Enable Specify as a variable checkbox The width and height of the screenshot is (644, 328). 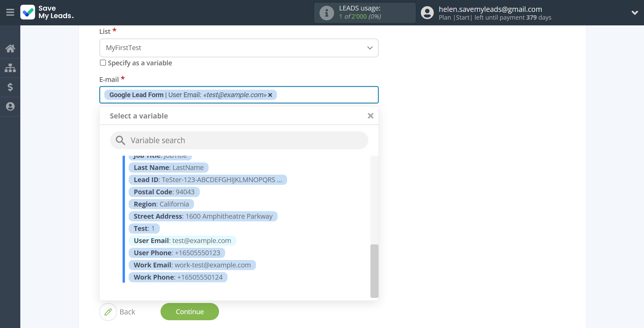coord(103,63)
